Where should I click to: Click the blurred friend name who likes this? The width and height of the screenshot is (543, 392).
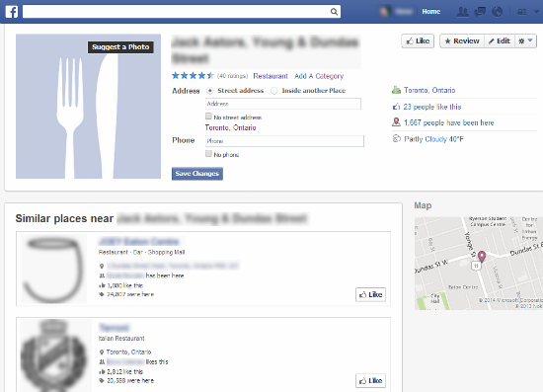[125, 361]
